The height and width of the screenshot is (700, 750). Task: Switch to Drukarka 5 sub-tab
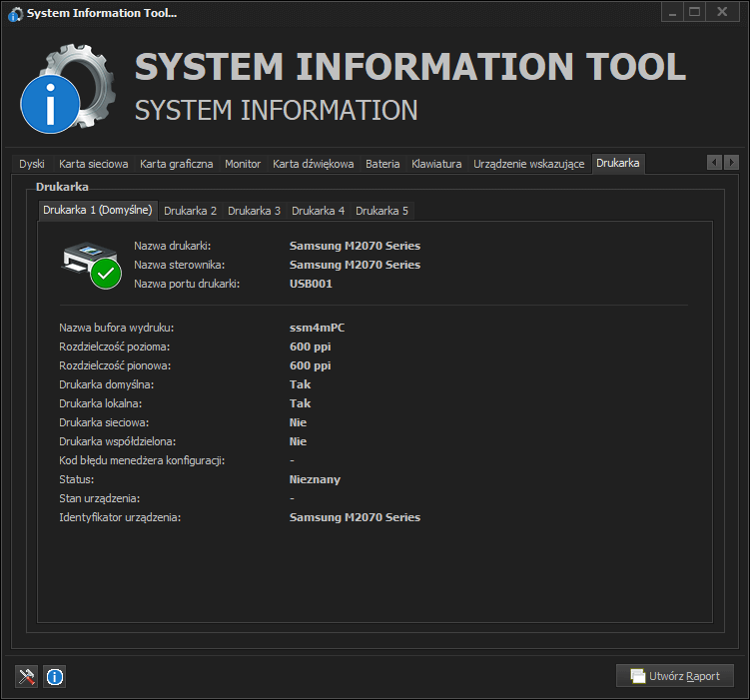381,211
